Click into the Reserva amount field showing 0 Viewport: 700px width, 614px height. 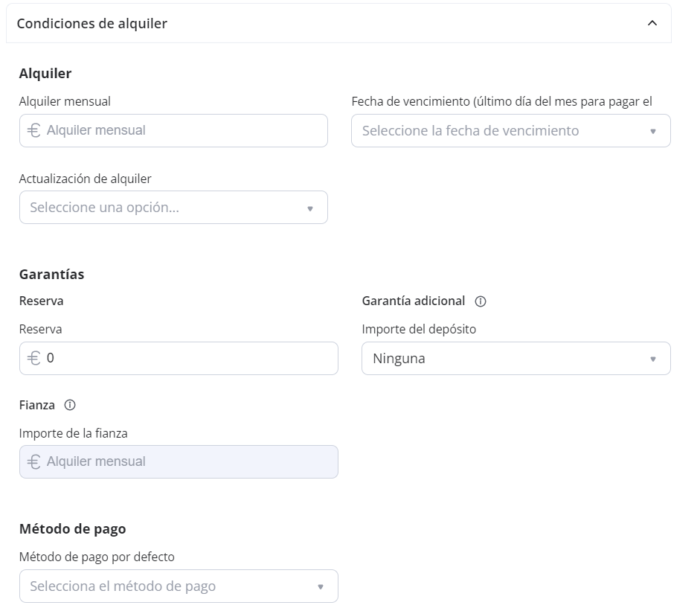186,358
